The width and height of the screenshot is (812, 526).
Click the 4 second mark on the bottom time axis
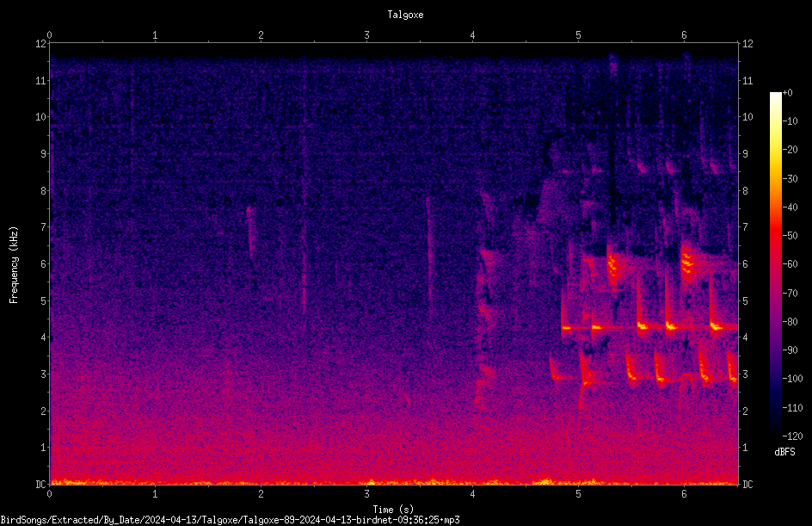click(473, 494)
